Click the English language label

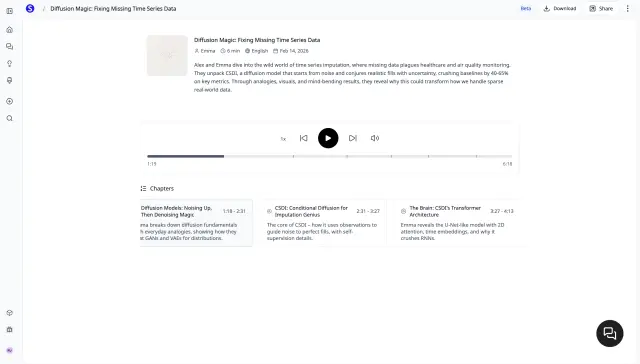[x=256, y=51]
